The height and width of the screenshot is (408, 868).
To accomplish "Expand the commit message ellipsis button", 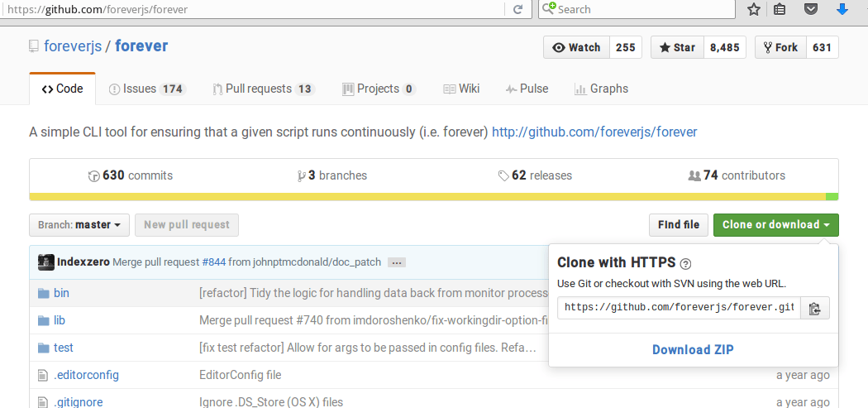I will tap(396, 262).
